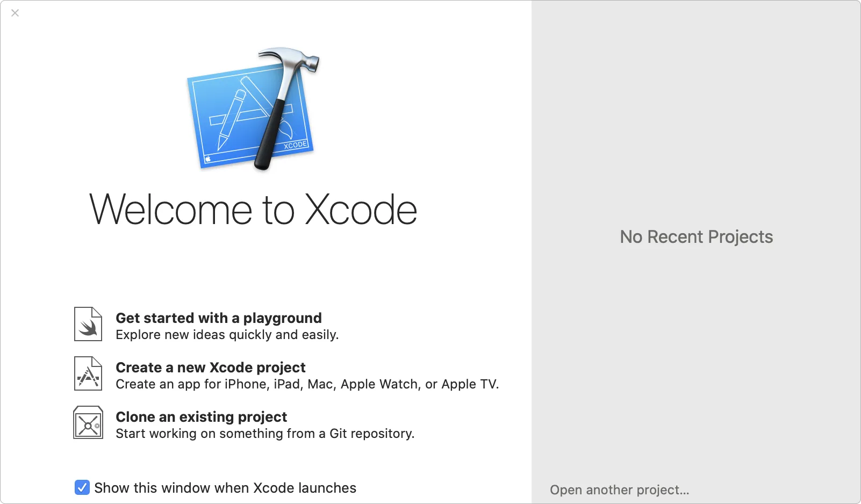Screen dimensions: 861x504
Task: Click the Xcode hammer app icon
Action: point(253,109)
